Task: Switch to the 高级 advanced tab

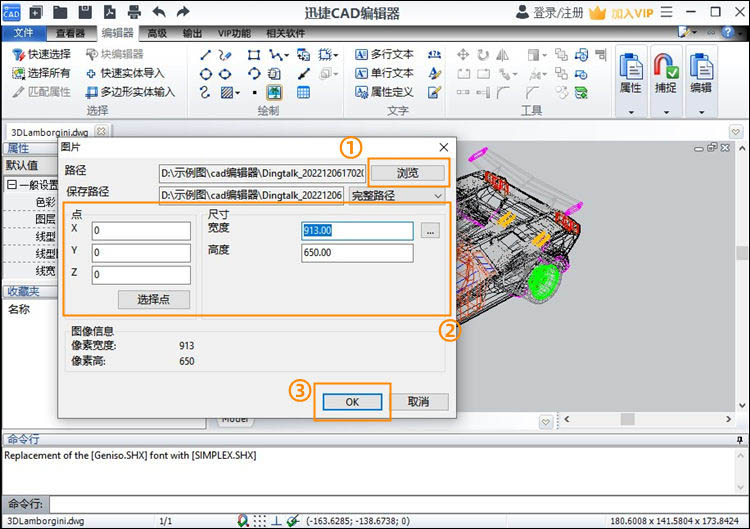Action: click(x=157, y=33)
